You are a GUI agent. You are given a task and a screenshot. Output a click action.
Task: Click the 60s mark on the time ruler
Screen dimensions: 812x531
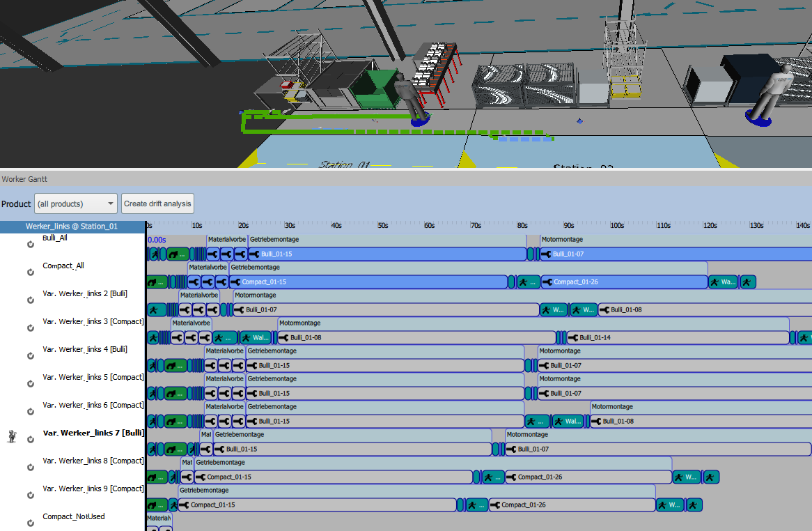(430, 226)
